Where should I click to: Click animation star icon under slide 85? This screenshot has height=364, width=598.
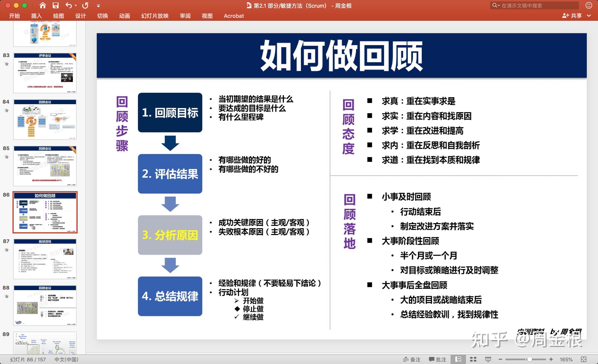click(7, 157)
